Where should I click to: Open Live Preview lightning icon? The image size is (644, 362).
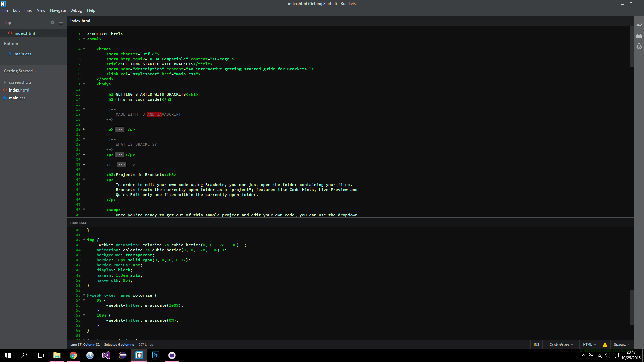(639, 25)
